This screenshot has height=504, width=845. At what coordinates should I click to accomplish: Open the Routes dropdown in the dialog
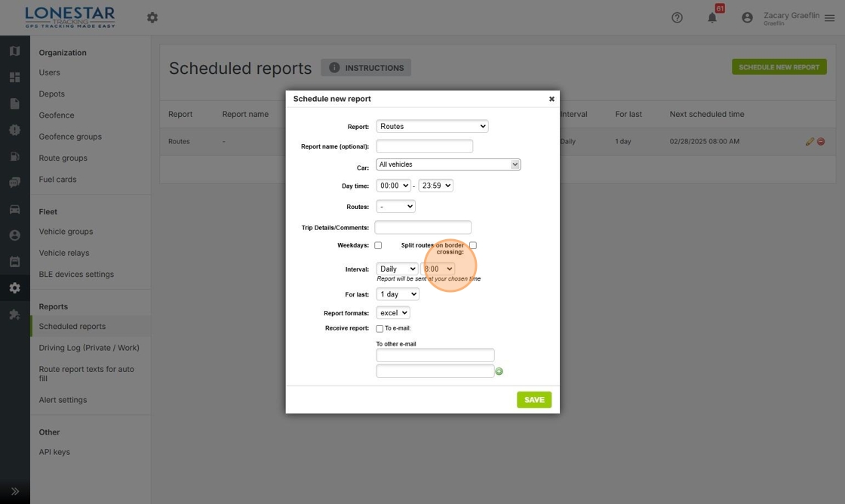[395, 207]
